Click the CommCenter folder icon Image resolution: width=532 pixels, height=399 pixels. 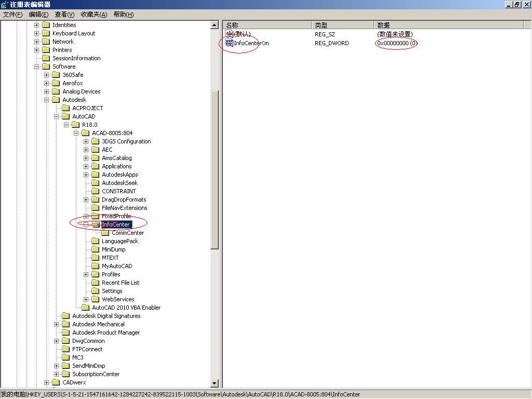[x=105, y=233]
